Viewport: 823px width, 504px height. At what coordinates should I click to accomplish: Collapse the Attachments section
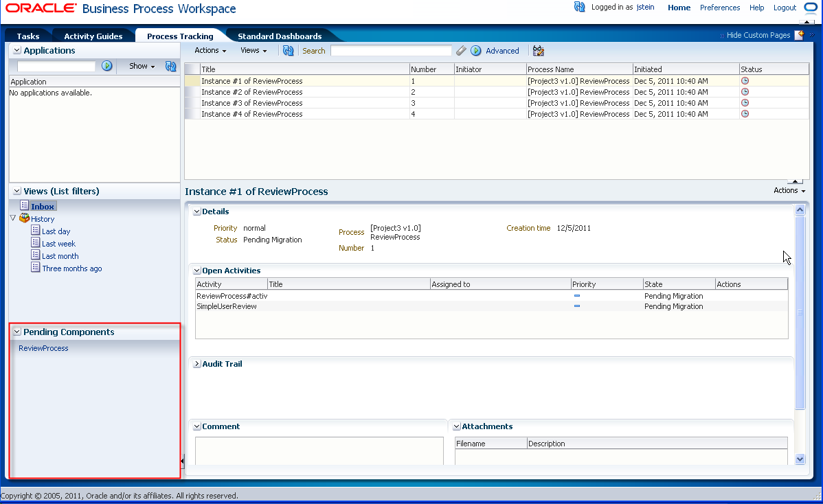tap(457, 426)
